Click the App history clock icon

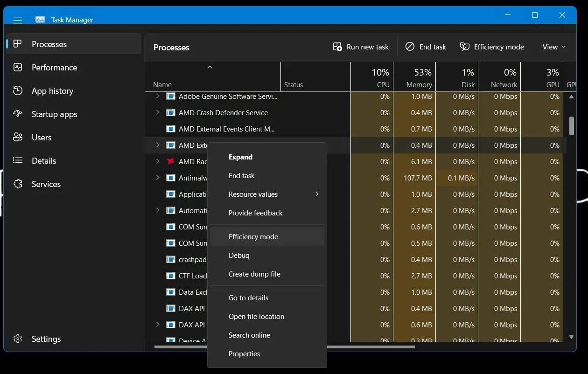click(18, 90)
